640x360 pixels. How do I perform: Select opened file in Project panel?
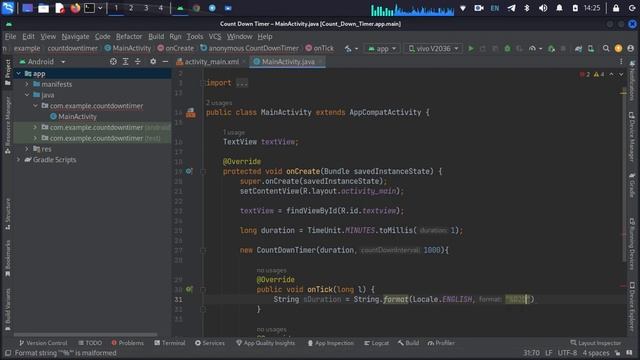click(113, 62)
